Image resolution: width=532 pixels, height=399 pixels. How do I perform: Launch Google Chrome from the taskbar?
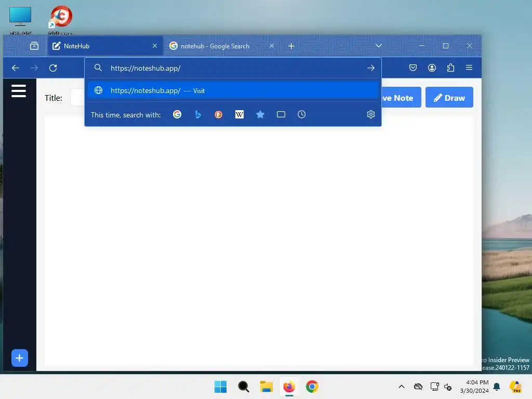[312, 387]
